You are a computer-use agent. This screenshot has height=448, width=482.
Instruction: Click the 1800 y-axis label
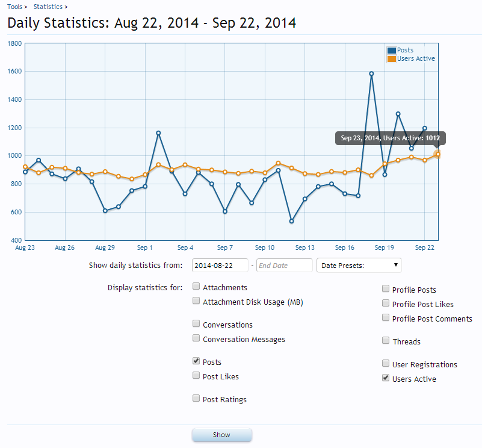(14, 43)
